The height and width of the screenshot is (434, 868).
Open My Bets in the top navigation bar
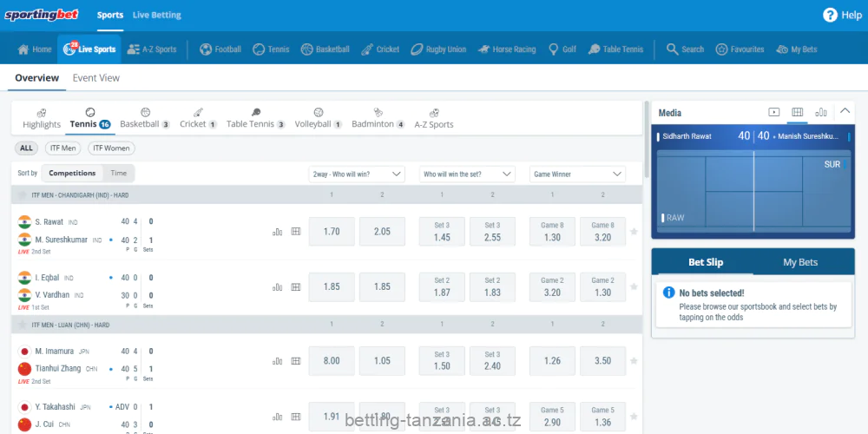pyautogui.click(x=797, y=49)
